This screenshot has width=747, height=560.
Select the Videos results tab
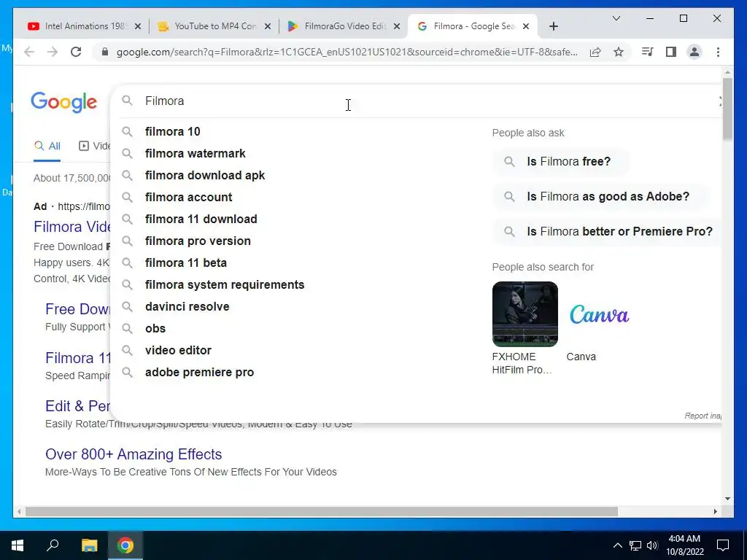pos(94,146)
